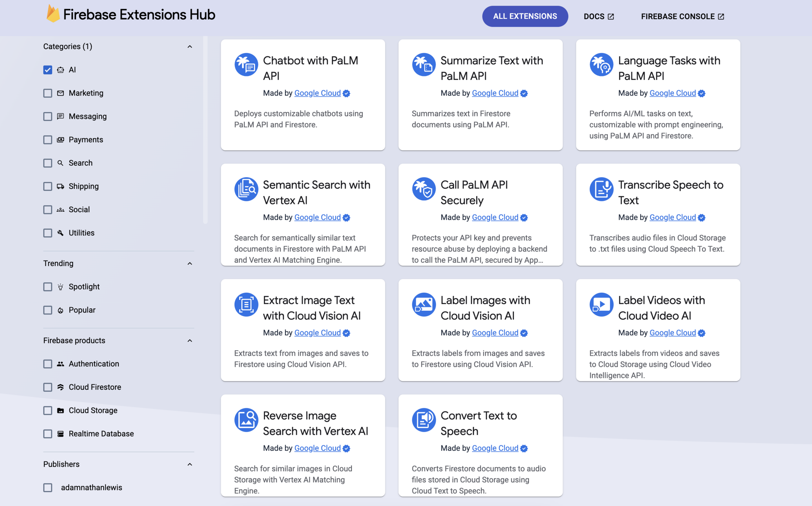Click the Call PaLM API Securely shield icon
The image size is (812, 506).
tap(424, 189)
